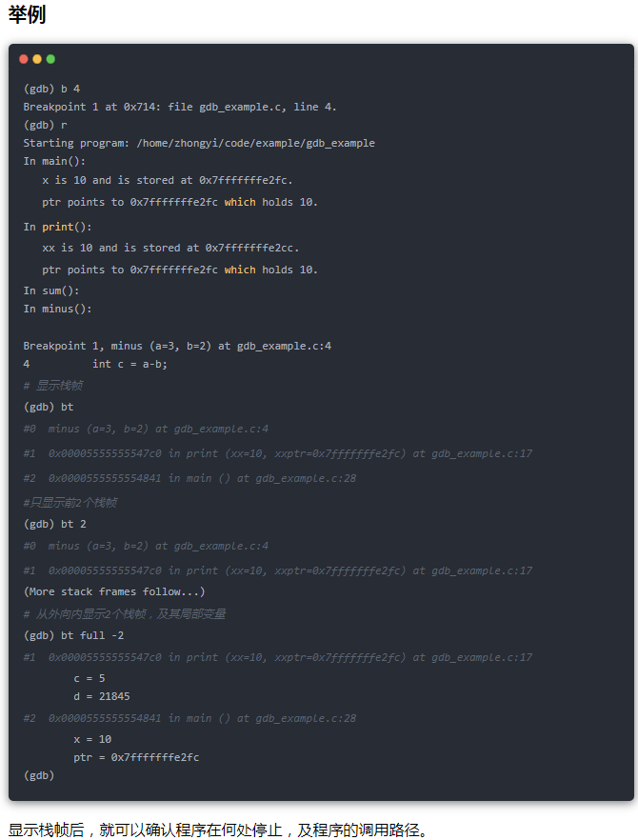Click the red dot in code block header
Viewport: 638px width, 840px height.
tap(24, 59)
